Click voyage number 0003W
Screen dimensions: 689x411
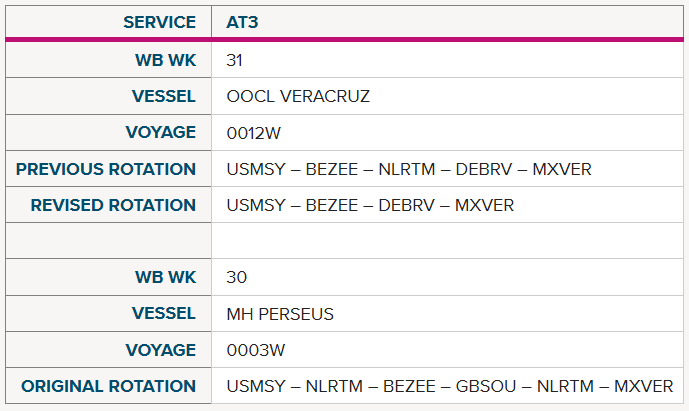256,350
